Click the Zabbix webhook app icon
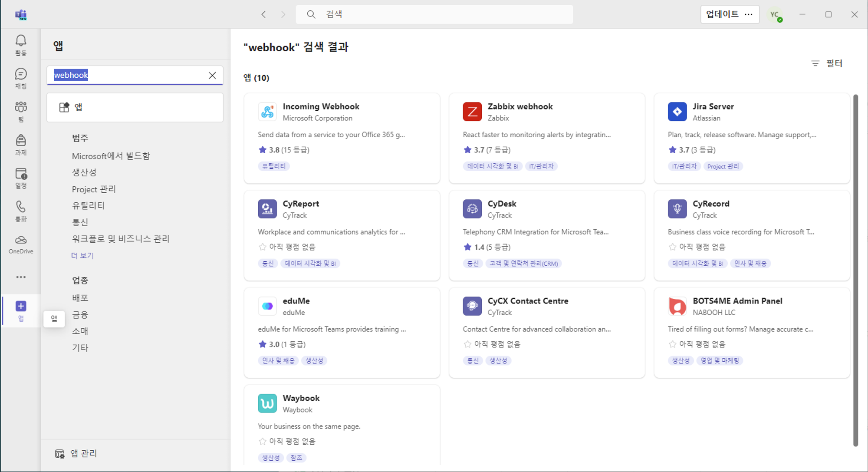This screenshot has width=868, height=472. (472, 112)
